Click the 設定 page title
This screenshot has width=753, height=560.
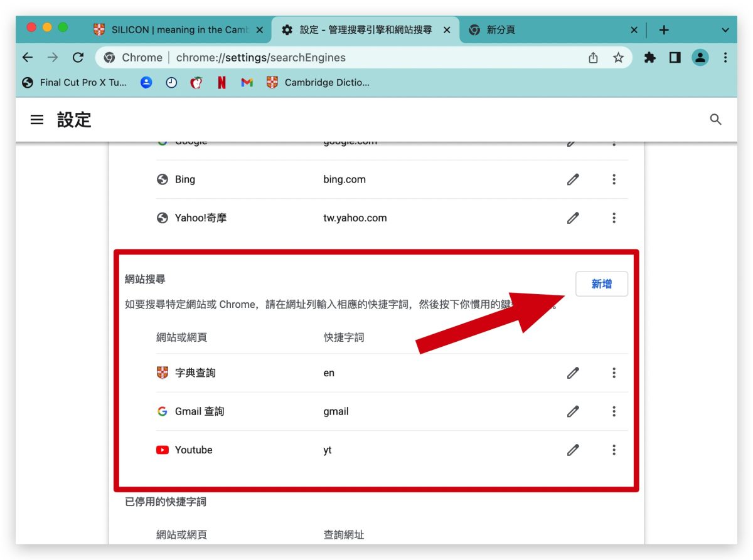point(74,120)
